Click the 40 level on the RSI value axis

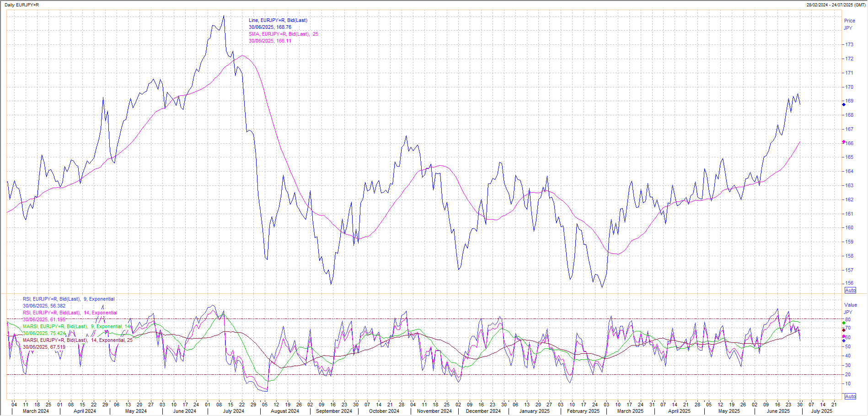click(x=848, y=356)
